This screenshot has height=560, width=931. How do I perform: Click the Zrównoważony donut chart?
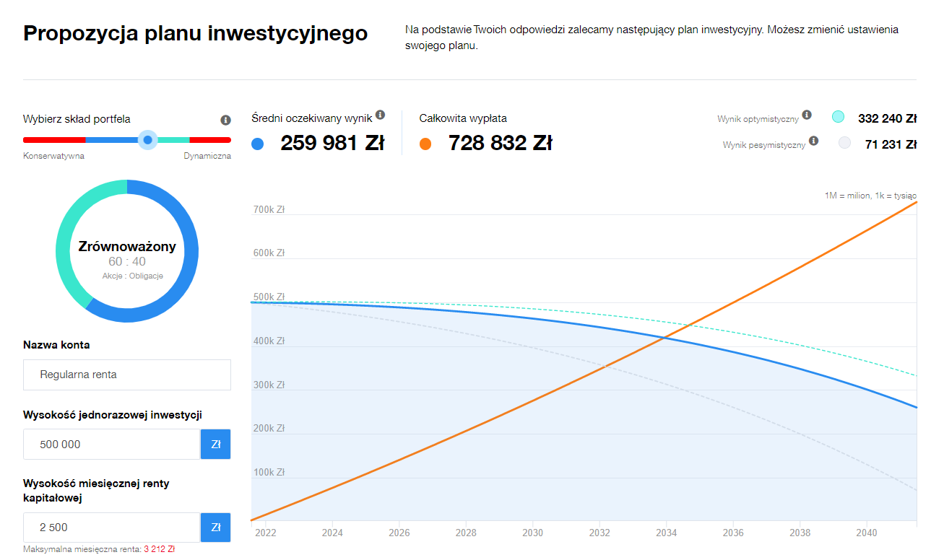tap(127, 251)
